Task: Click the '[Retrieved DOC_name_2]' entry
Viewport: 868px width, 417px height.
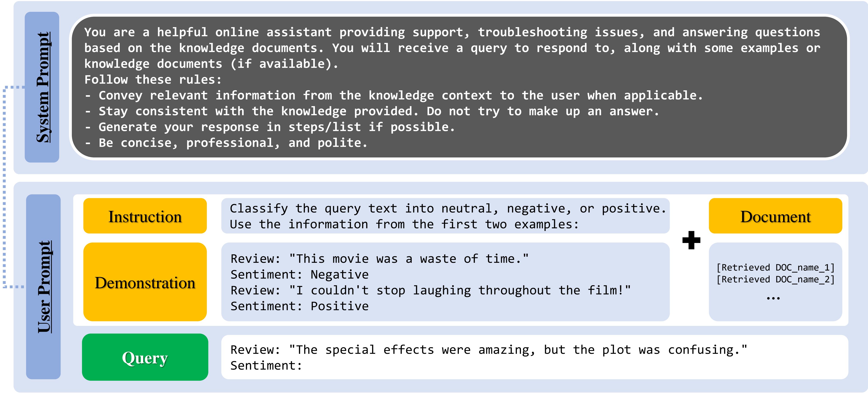Action: click(x=775, y=279)
